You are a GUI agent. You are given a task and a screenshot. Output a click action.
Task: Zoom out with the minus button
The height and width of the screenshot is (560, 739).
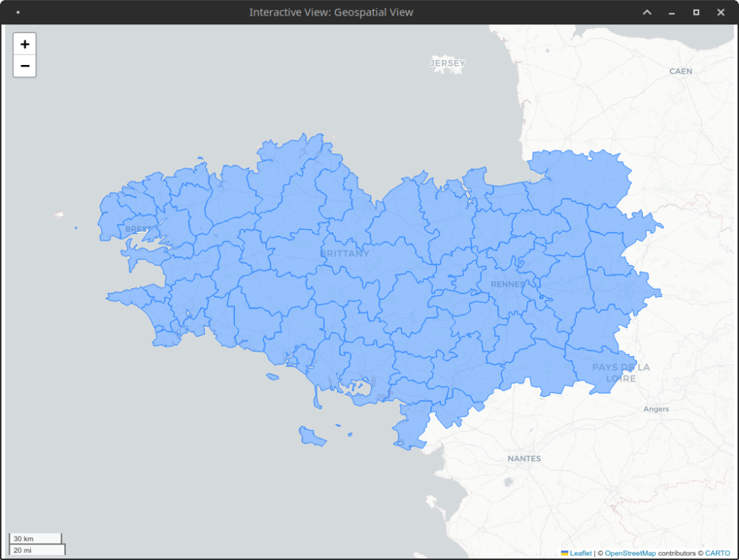pos(24,66)
